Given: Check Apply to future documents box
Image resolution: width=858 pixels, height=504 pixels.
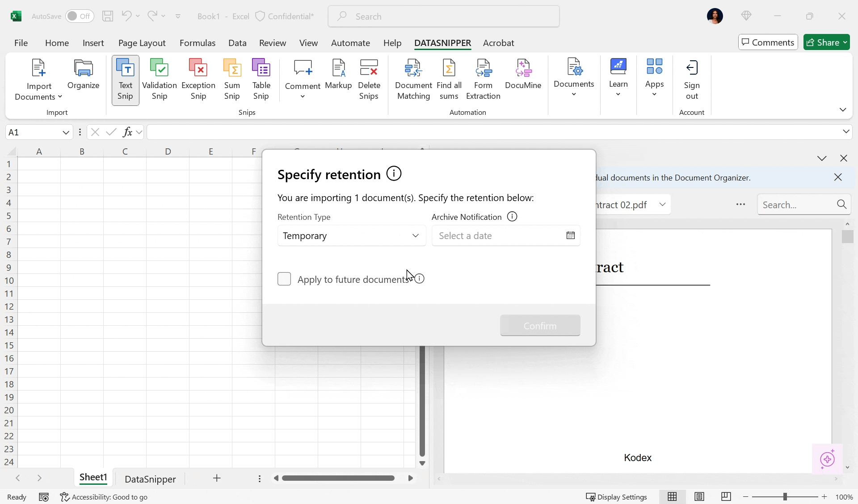Looking at the screenshot, I should coord(284,279).
